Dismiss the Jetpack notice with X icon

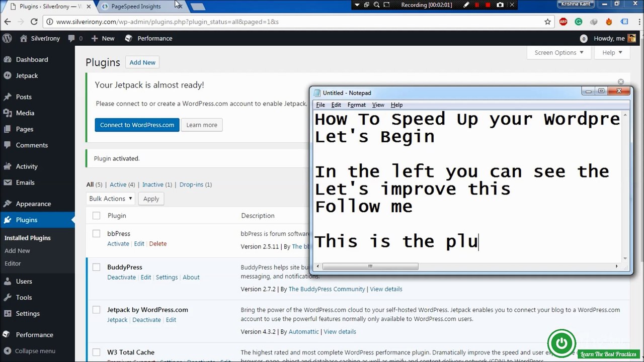pyautogui.click(x=621, y=81)
